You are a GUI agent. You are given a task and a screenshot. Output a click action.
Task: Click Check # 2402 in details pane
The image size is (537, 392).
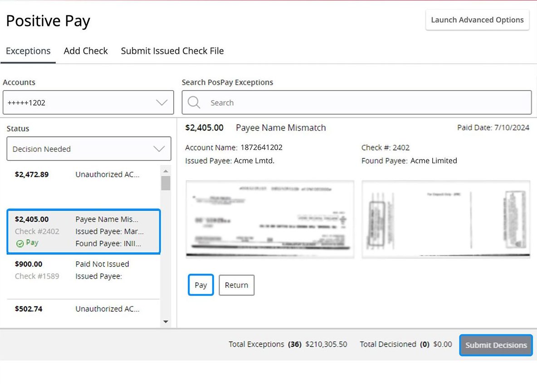coord(385,147)
